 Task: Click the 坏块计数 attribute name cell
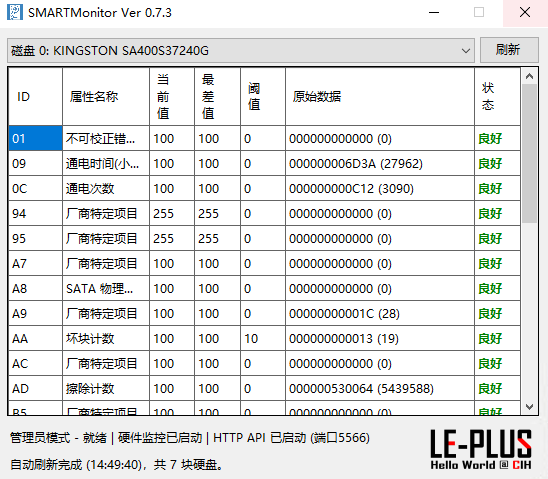pyautogui.click(x=106, y=339)
